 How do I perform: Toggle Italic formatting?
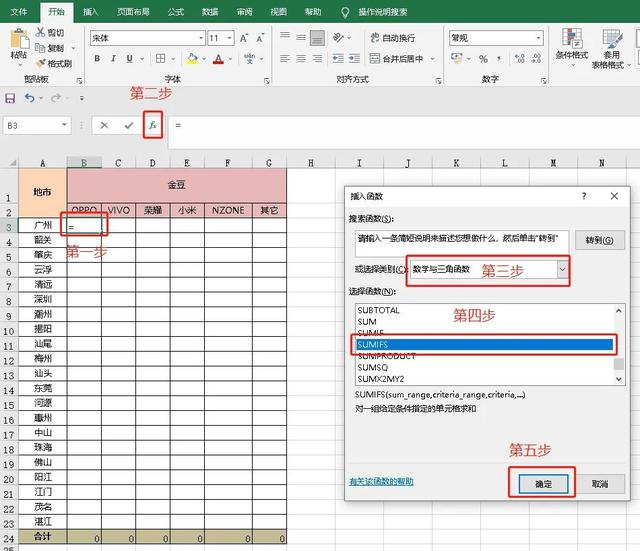[x=113, y=59]
